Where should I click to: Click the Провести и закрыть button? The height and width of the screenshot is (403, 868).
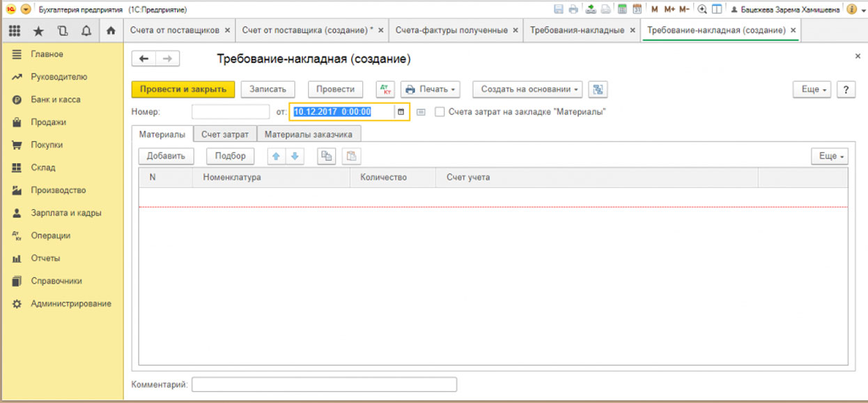183,89
